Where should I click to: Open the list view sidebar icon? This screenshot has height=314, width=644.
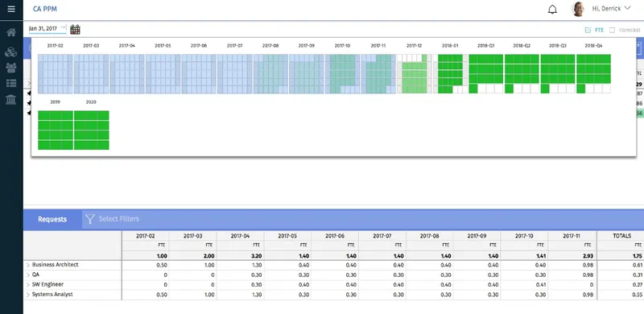[x=11, y=84]
